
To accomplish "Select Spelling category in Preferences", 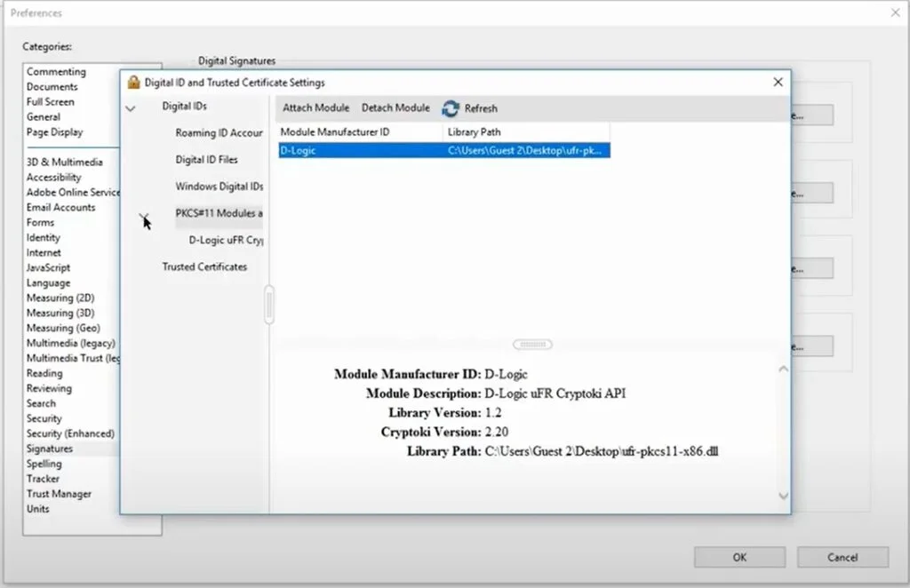I will (x=44, y=464).
